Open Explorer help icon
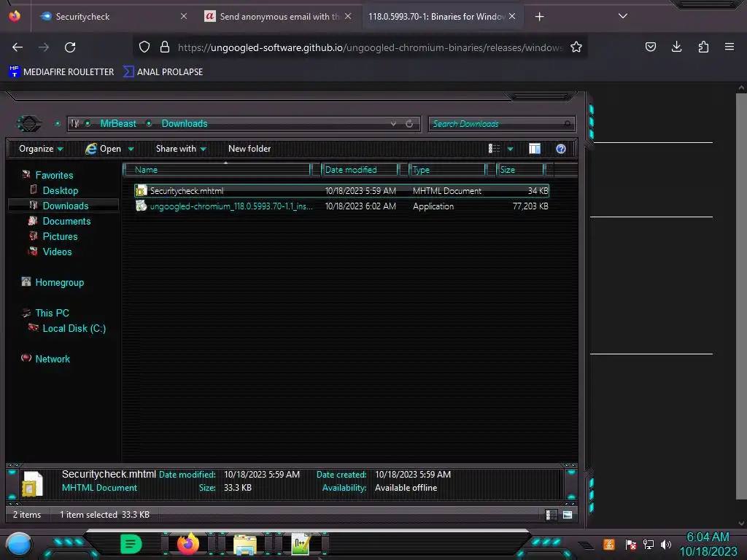 click(x=561, y=149)
